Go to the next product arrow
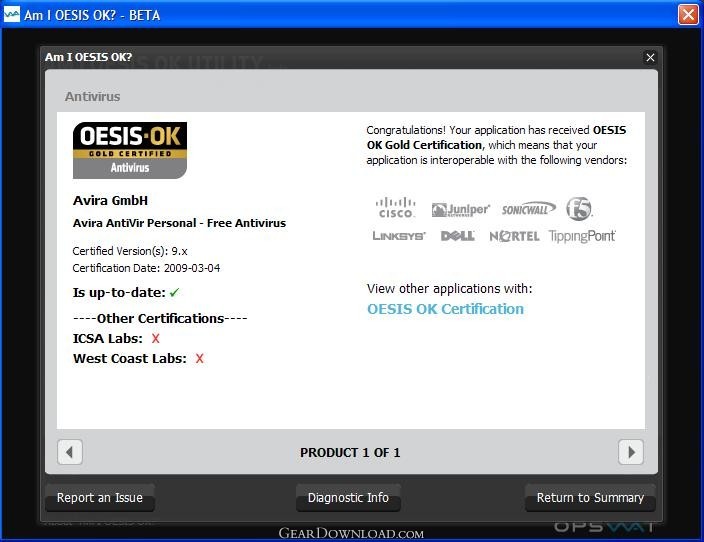 (x=631, y=452)
